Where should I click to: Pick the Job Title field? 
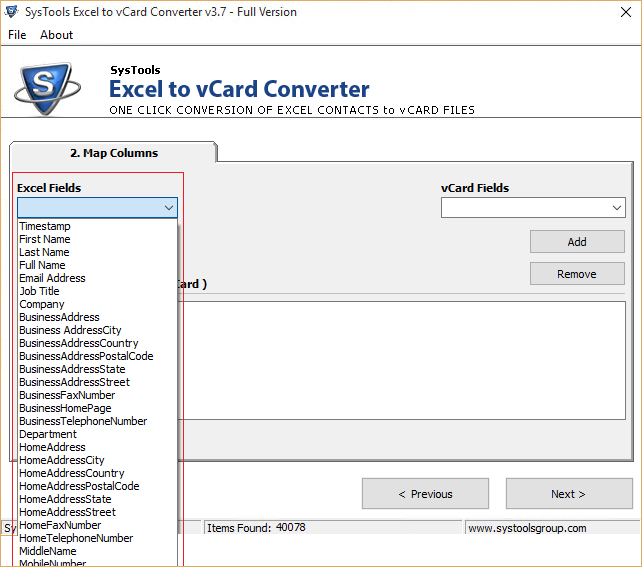click(x=97, y=291)
